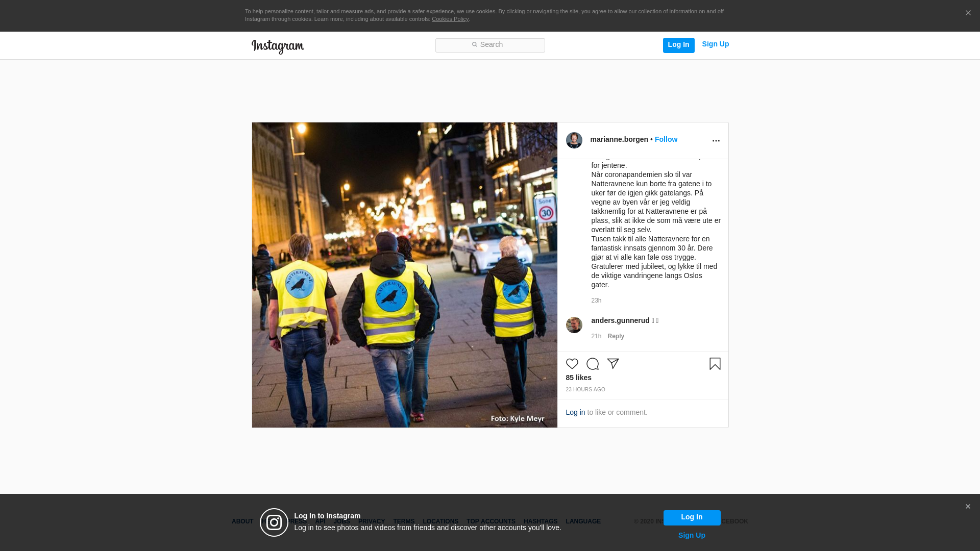
Task: Save post with bookmark icon
Action: (715, 364)
